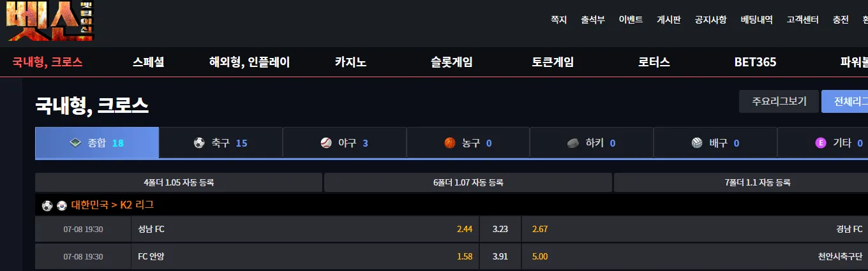The image size is (868, 271).
Task: Select the baseball icon tab
Action: (x=326, y=143)
